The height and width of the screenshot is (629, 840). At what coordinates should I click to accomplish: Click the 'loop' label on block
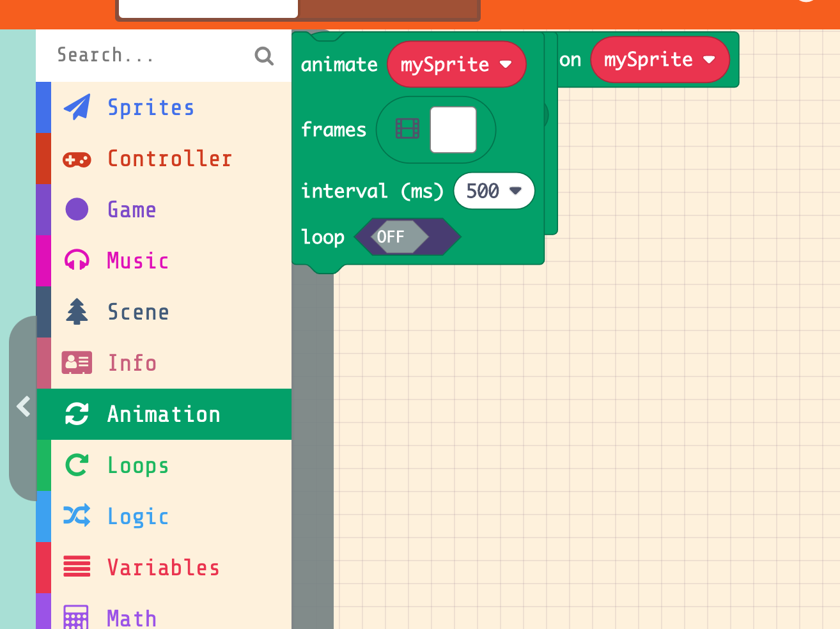tap(323, 237)
